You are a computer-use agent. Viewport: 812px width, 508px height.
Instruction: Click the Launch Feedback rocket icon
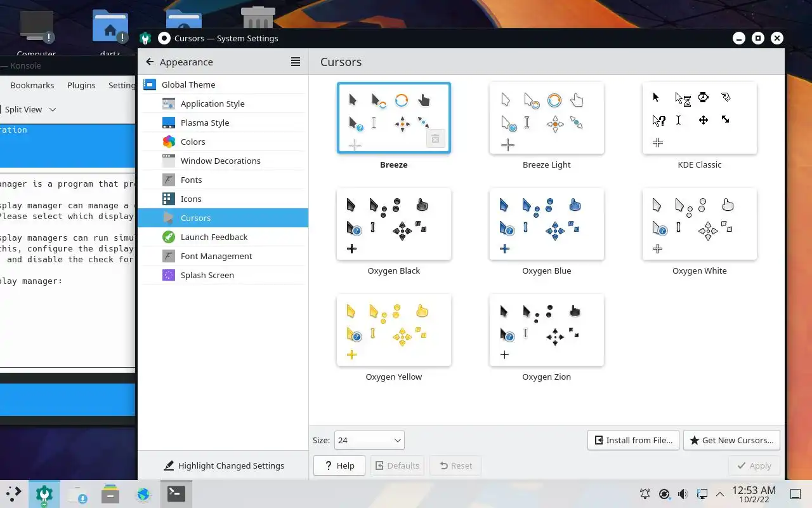(x=168, y=237)
